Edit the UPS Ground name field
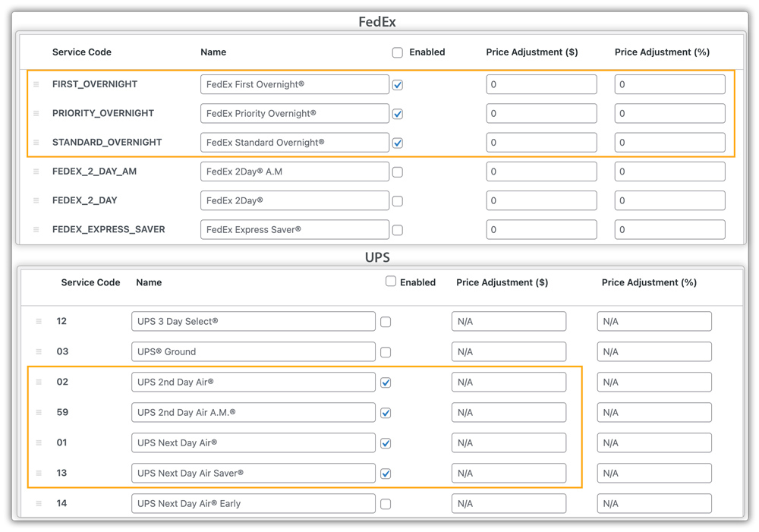 pyautogui.click(x=254, y=352)
